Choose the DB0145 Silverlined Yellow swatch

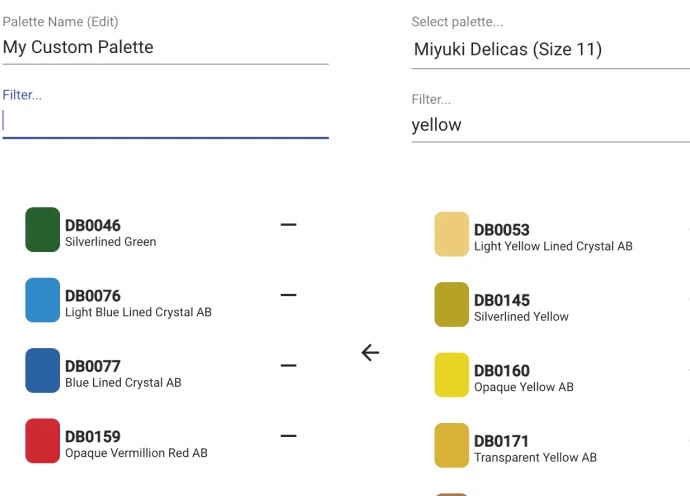451,305
